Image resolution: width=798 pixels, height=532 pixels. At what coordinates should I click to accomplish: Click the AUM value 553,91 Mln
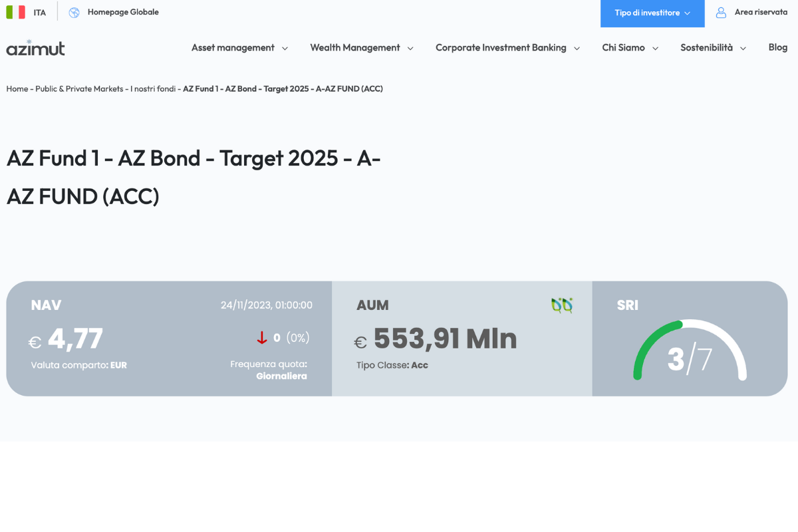pos(445,338)
